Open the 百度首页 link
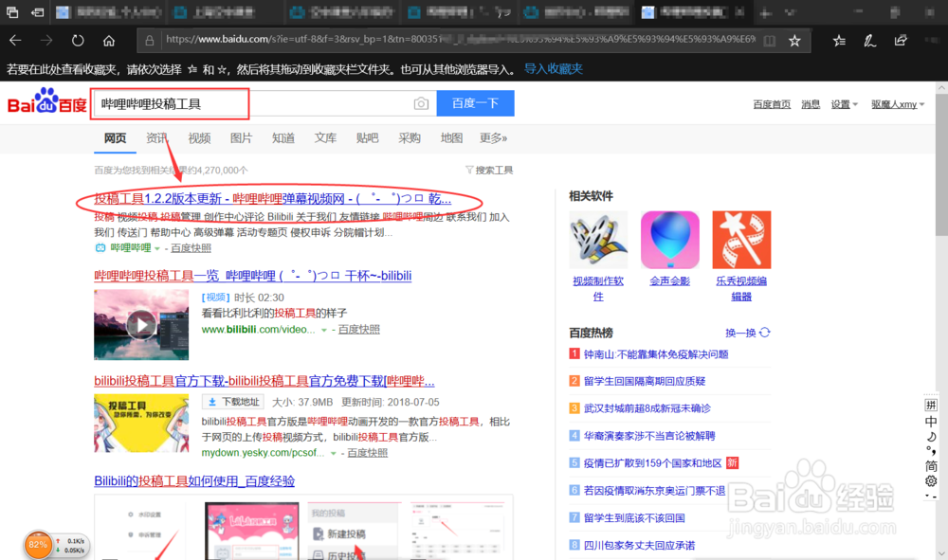 (x=772, y=104)
